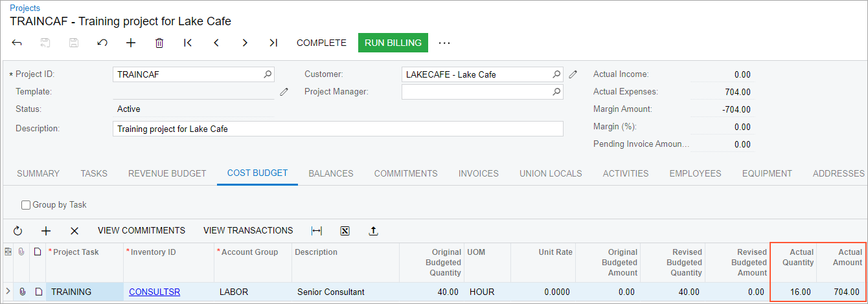Screen dimensions: 868x304
Task: Open the Project Manager lookup selector
Action: tap(556, 92)
